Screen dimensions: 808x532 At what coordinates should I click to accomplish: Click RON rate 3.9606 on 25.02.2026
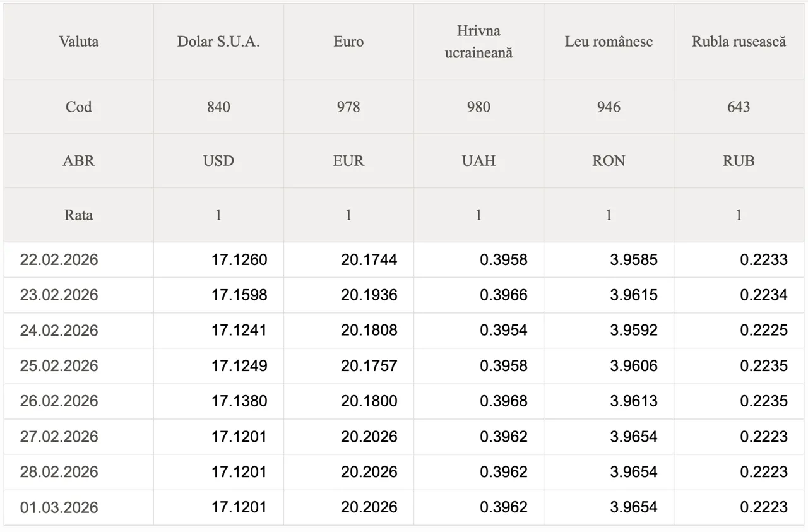[x=633, y=366]
